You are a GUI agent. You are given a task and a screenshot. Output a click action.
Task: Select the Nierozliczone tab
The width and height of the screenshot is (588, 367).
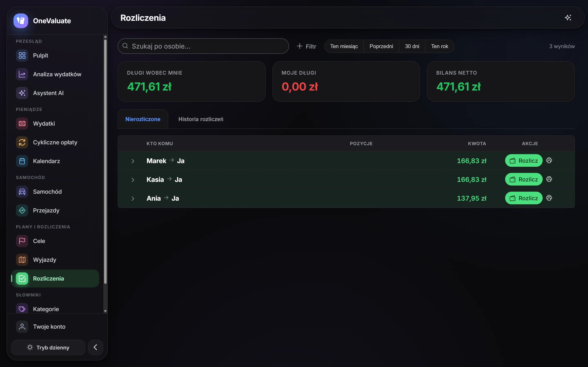pos(143,119)
